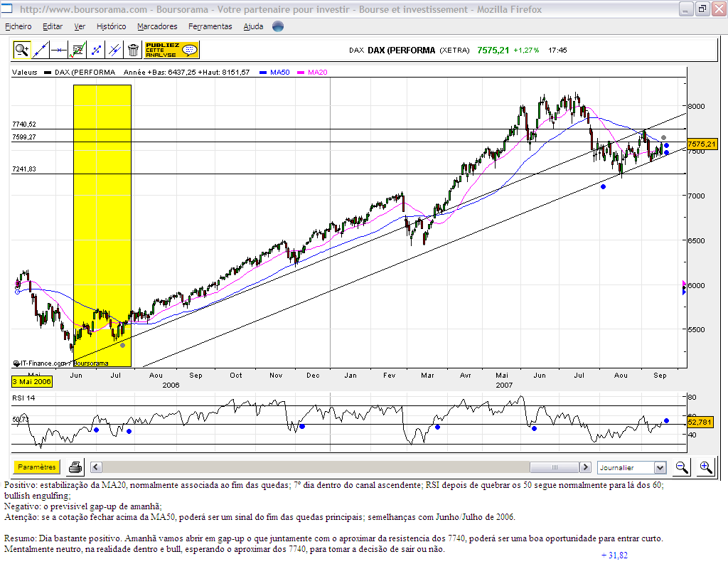The image size is (728, 569).
Task: Click the Valeurs legend label
Action: (x=25, y=72)
